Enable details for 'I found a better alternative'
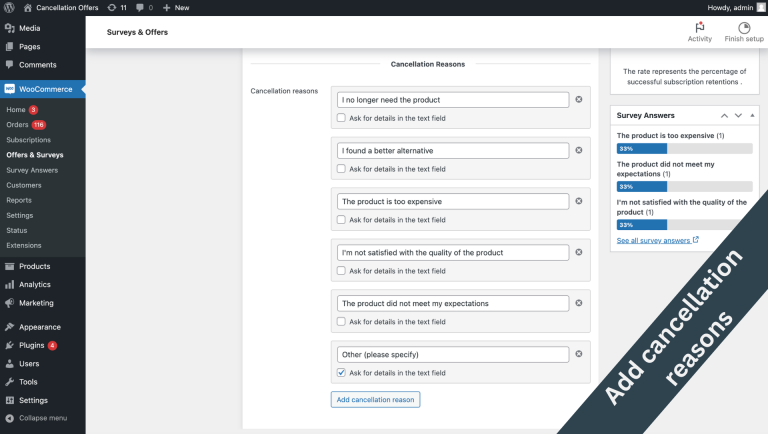 tap(341, 169)
